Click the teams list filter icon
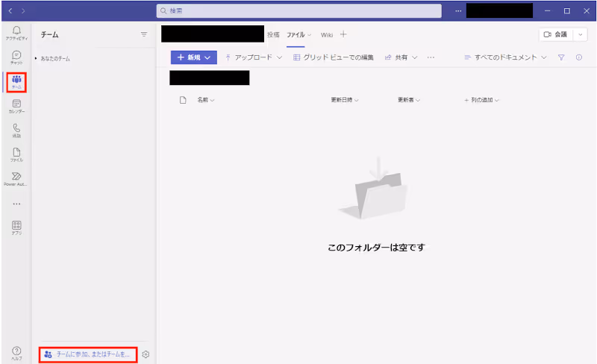Viewport: 597px width, 364px height. [x=144, y=34]
